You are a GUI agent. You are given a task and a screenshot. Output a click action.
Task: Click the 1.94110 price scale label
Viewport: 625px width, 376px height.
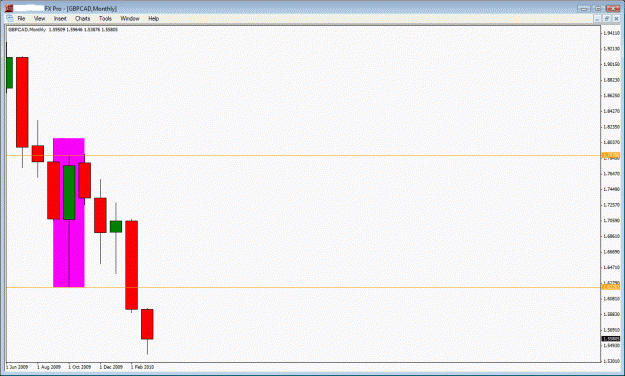(611, 33)
